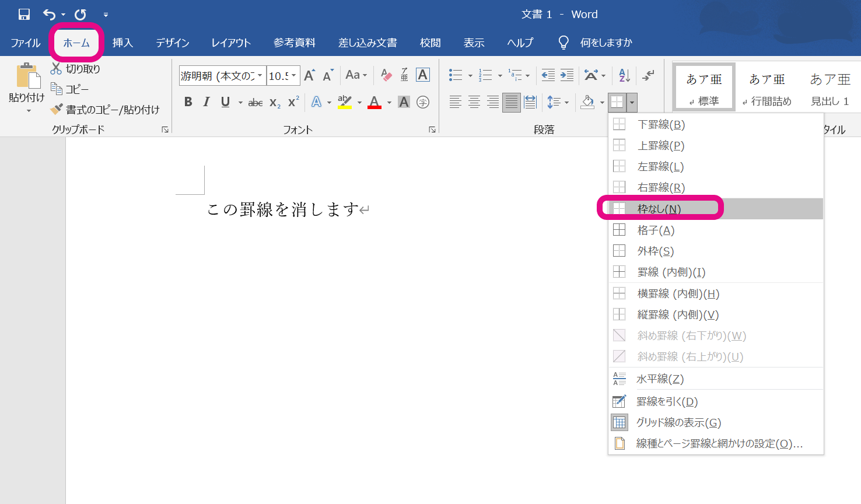Click the ルビ phonetic guide icon
Screen dimensions: 861x504
coord(404,75)
